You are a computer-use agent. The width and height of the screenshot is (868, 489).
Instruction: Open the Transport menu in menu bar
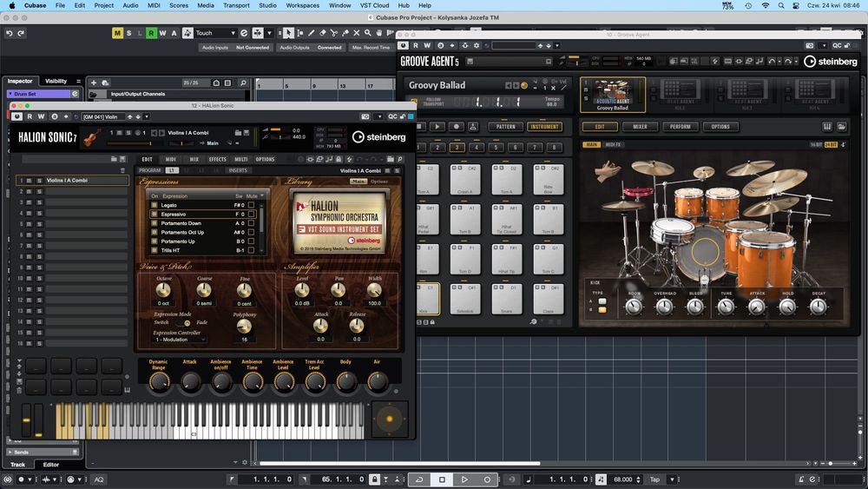(236, 5)
